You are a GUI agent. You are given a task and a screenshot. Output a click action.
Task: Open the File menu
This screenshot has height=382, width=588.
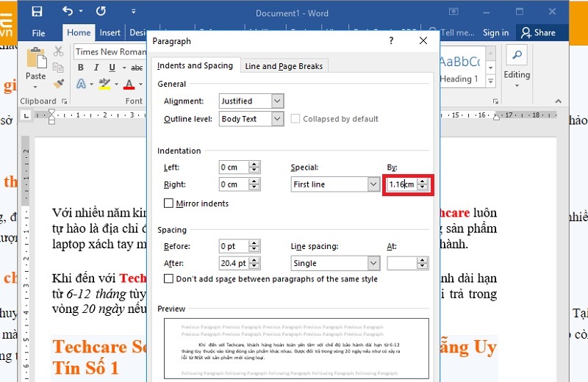[x=38, y=33]
